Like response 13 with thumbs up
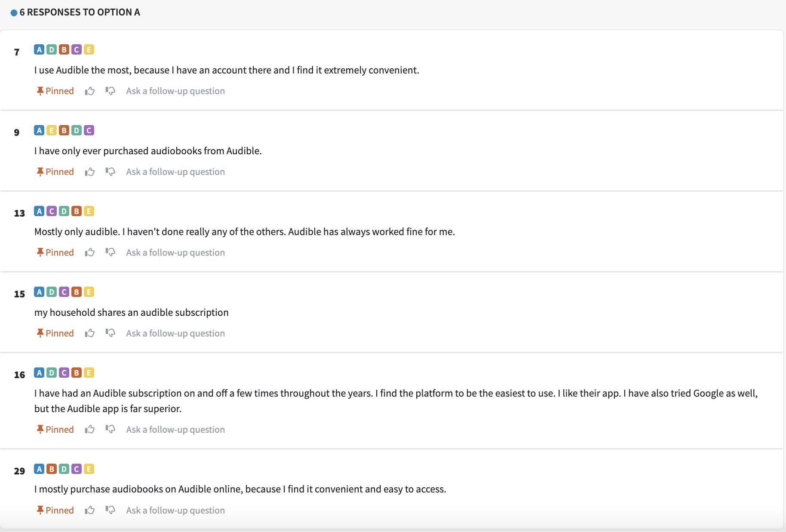 pyautogui.click(x=90, y=253)
